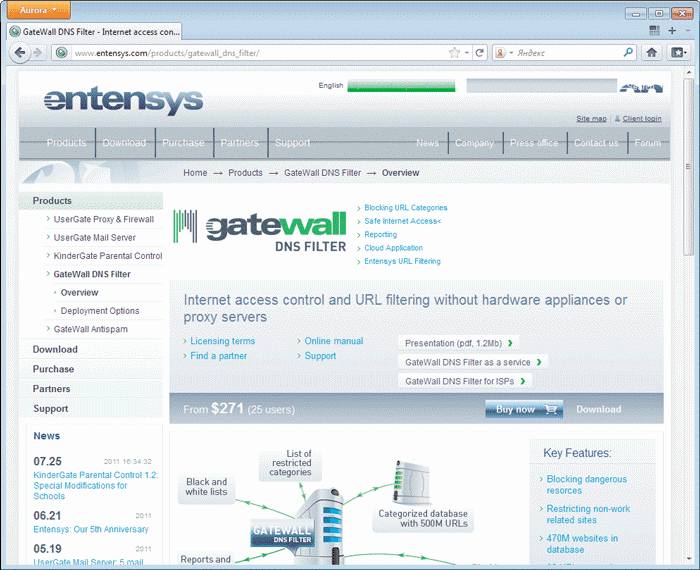Open Support in the top navigation bar

(292, 142)
